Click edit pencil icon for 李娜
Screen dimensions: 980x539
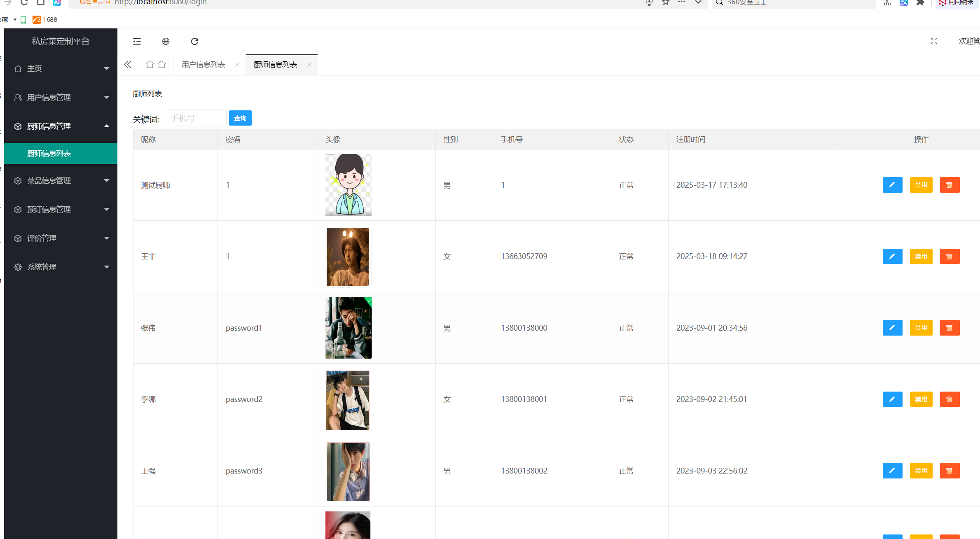(x=892, y=399)
